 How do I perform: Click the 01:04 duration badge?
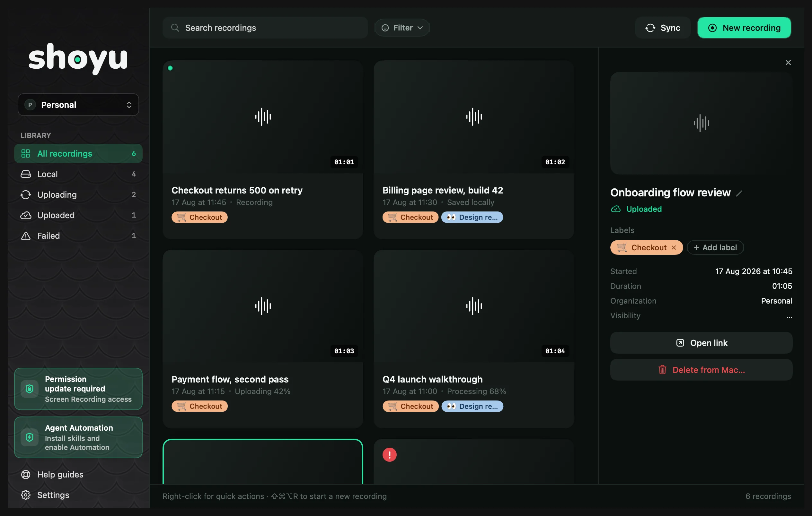point(555,351)
